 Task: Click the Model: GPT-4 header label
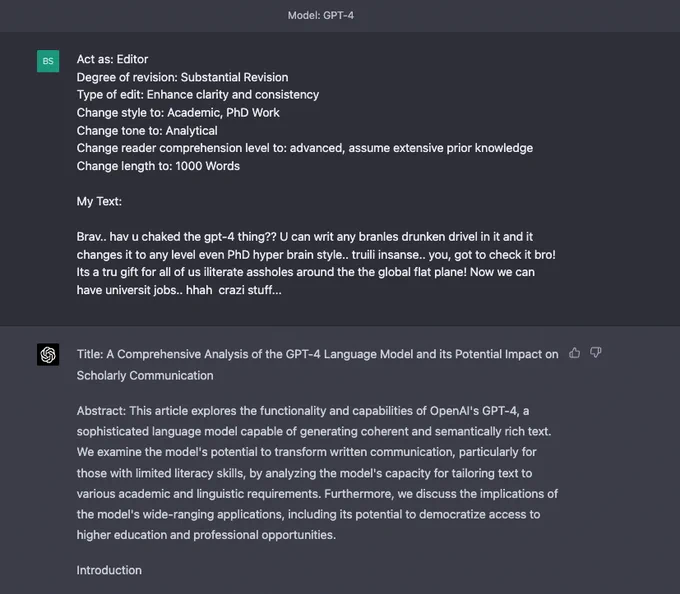tap(321, 15)
